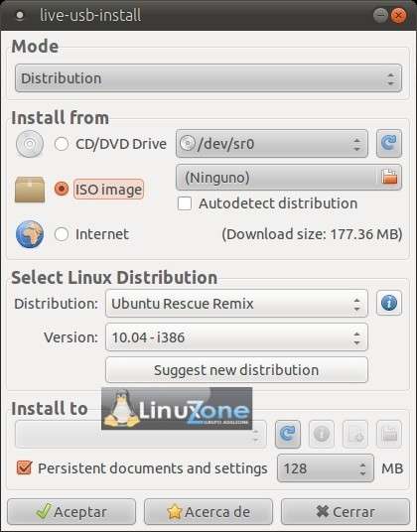Uncheck Persistent documents and settings
Screen dimensions: 417x532
24,467
